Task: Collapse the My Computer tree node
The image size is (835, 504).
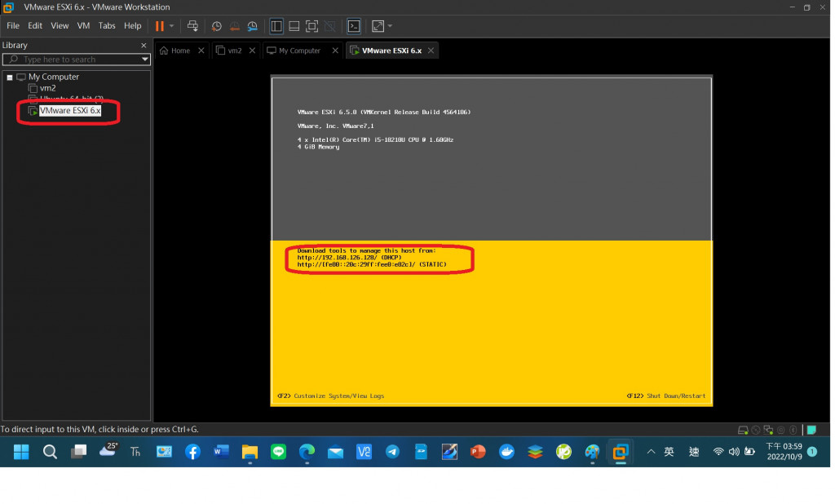Action: (10, 77)
